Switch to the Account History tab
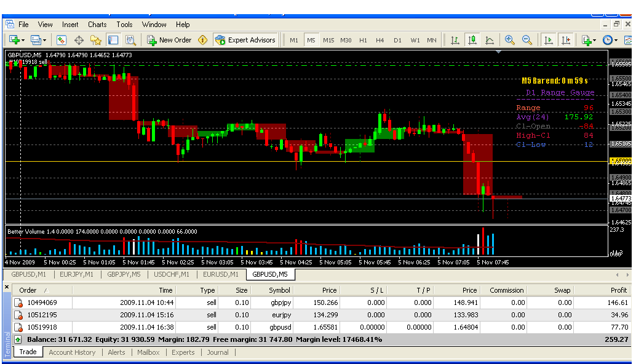This screenshot has height=364, width=636. pyautogui.click(x=72, y=352)
